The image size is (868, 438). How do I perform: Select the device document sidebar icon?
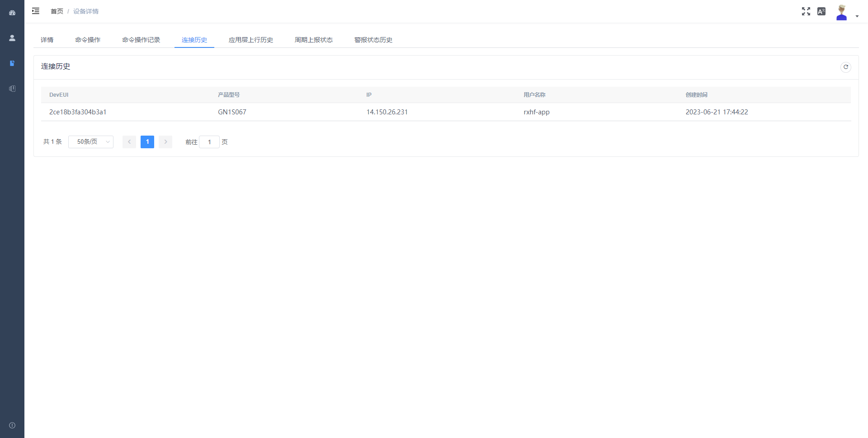(12, 63)
